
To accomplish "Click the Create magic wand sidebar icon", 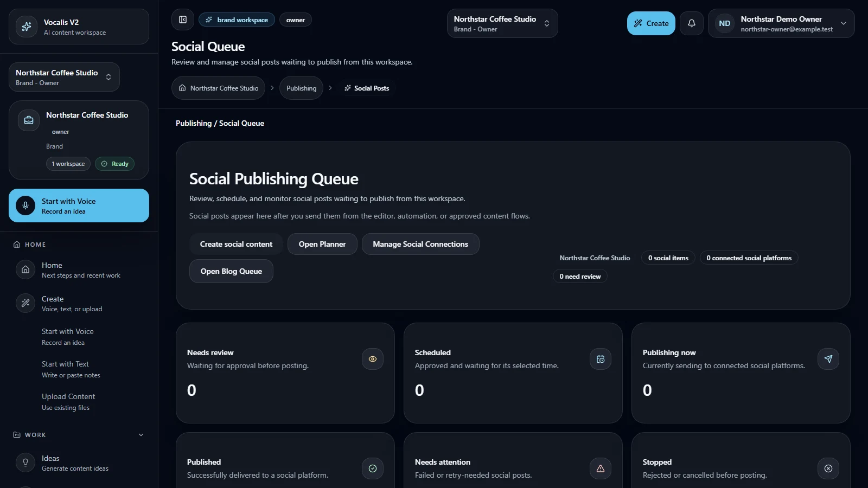I will pyautogui.click(x=25, y=303).
